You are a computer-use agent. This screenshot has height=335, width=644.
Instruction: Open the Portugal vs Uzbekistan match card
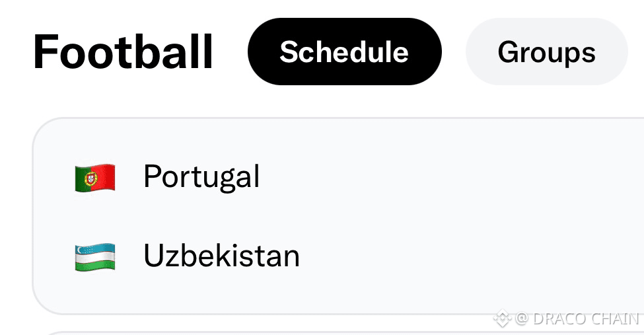tap(338, 216)
